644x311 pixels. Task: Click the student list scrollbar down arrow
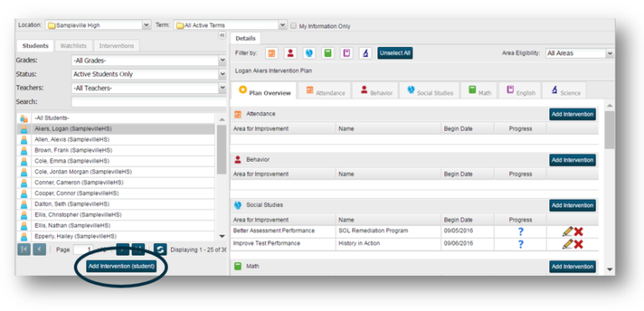click(221, 236)
